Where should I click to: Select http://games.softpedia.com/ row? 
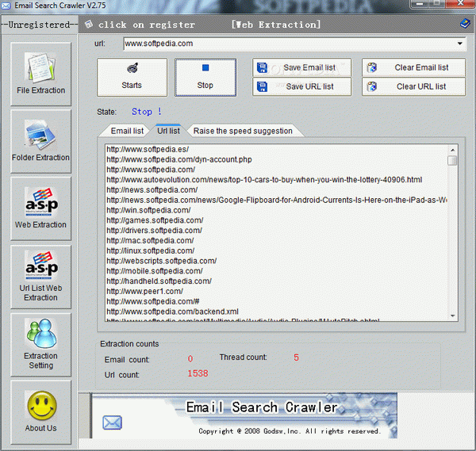click(x=276, y=220)
